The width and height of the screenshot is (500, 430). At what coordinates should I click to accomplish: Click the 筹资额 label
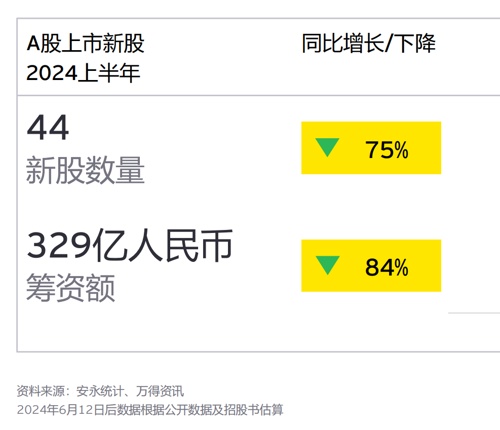pyautogui.click(x=70, y=288)
